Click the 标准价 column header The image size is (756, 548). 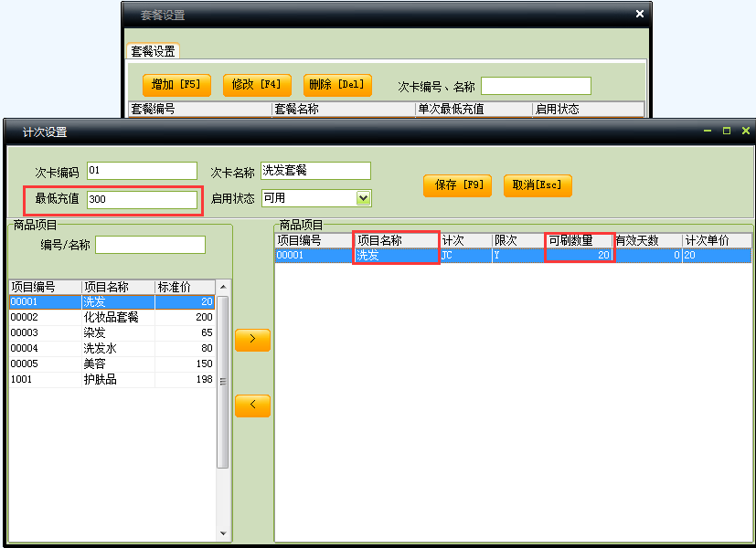[x=186, y=287]
